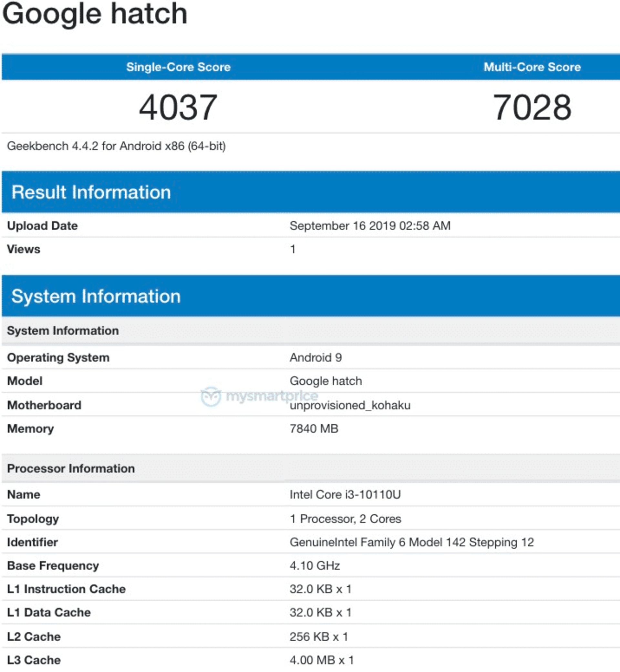
Task: Select the Intel Core i3-10110U value
Action: click(345, 495)
